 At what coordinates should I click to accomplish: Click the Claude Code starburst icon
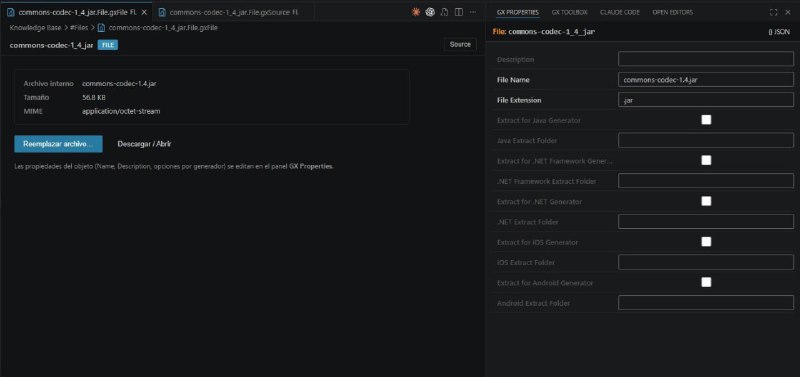[x=416, y=12]
